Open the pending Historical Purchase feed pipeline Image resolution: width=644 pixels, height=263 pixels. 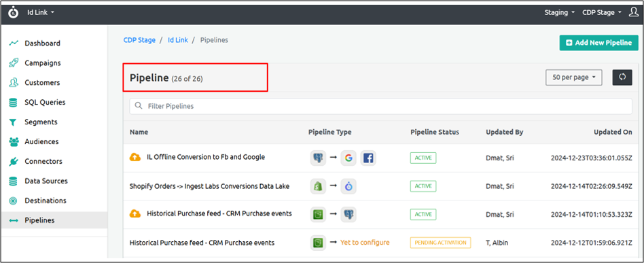[x=202, y=243]
